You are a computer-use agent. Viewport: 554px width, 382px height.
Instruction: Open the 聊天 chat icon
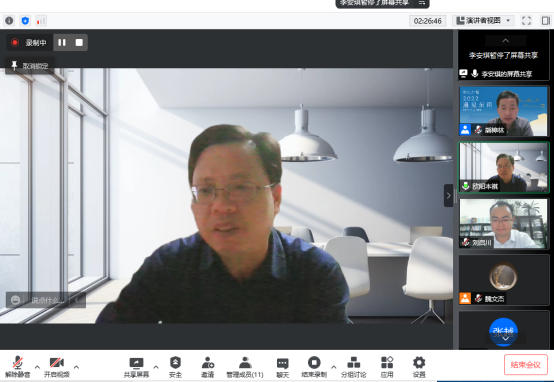(x=282, y=363)
